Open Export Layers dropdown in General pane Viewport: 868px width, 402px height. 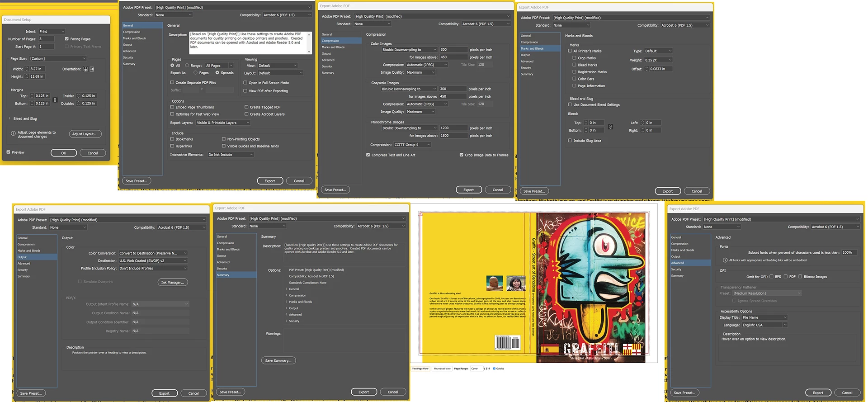(223, 123)
